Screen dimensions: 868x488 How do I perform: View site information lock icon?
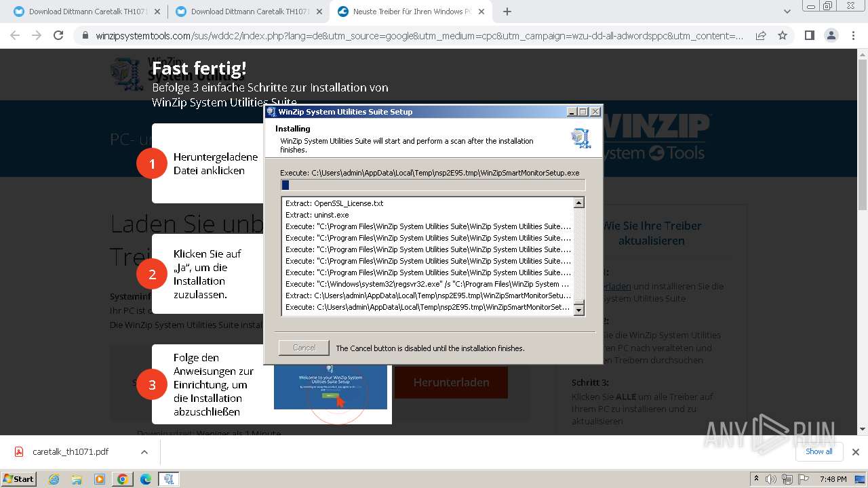coord(85,36)
